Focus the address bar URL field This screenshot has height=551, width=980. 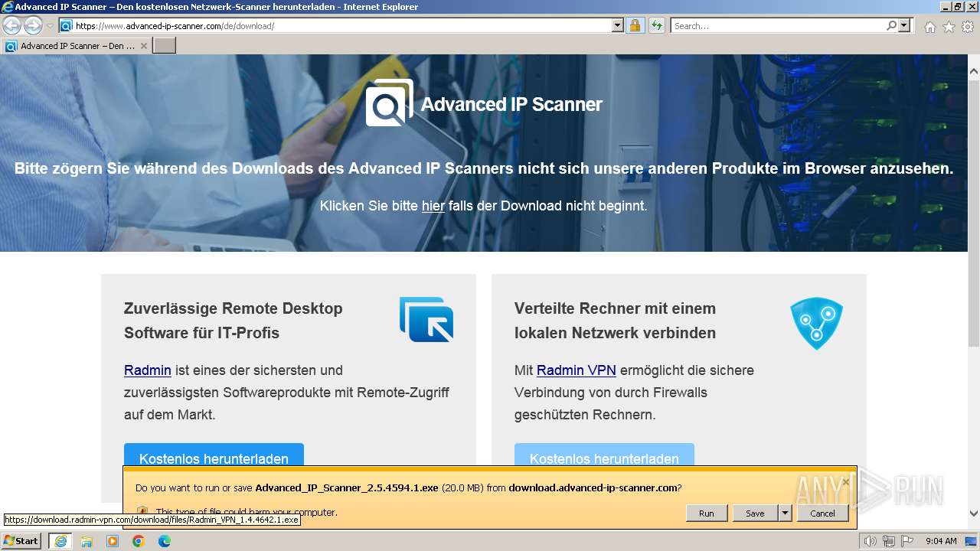click(x=343, y=26)
